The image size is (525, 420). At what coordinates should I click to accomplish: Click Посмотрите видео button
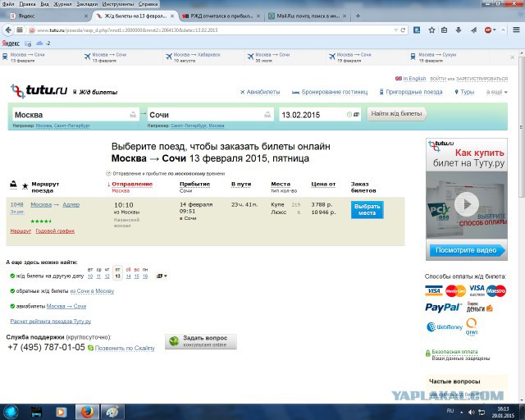[467, 250]
